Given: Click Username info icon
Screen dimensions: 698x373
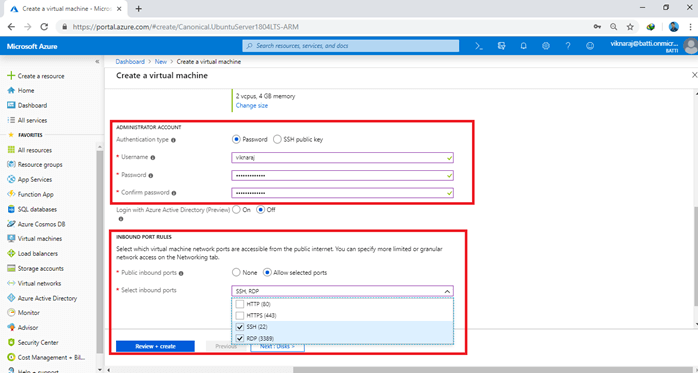Looking at the screenshot, I should coord(153,158).
